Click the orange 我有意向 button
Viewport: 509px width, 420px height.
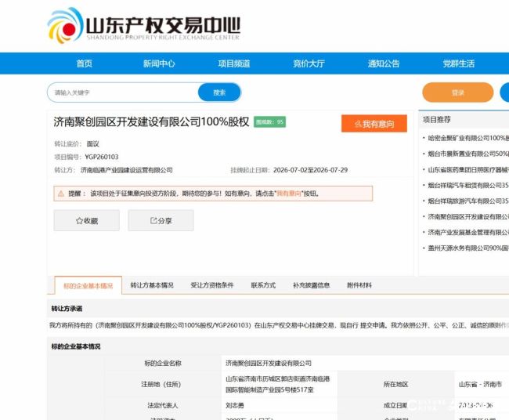click(x=374, y=124)
